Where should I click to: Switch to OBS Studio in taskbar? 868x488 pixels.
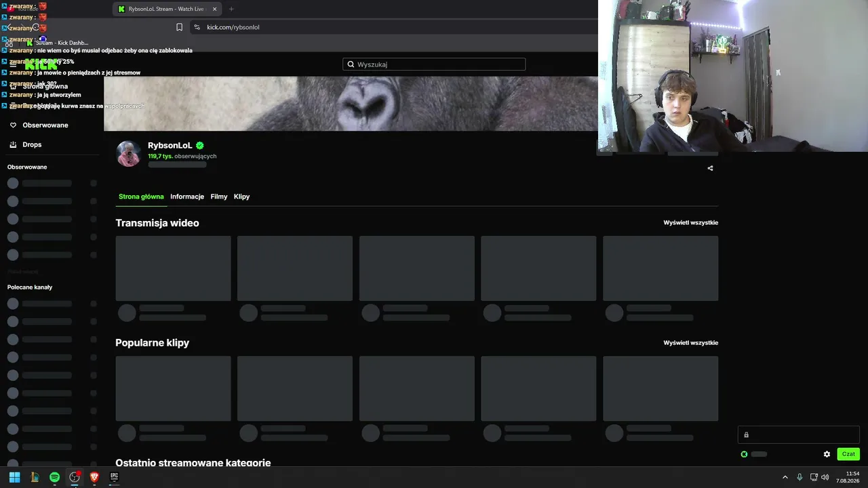(x=75, y=477)
